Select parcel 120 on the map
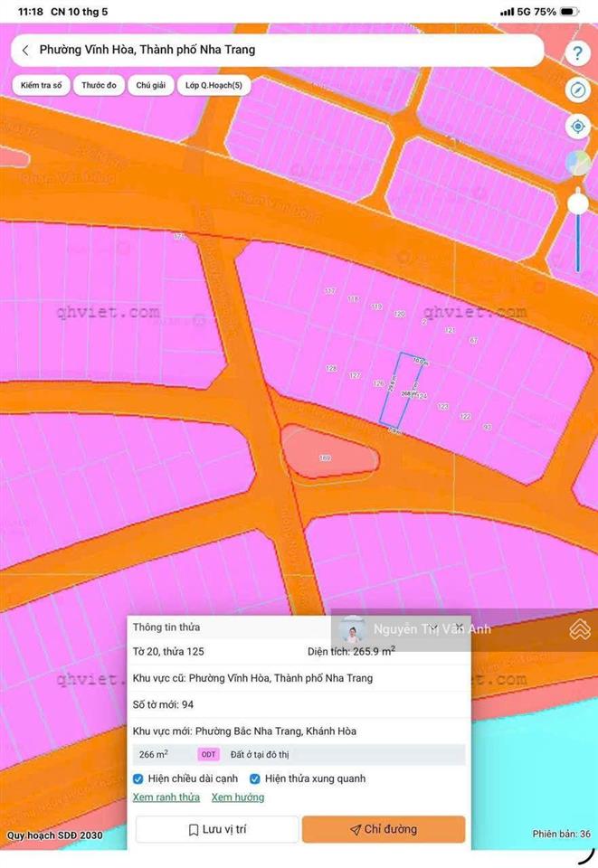 [x=399, y=314]
